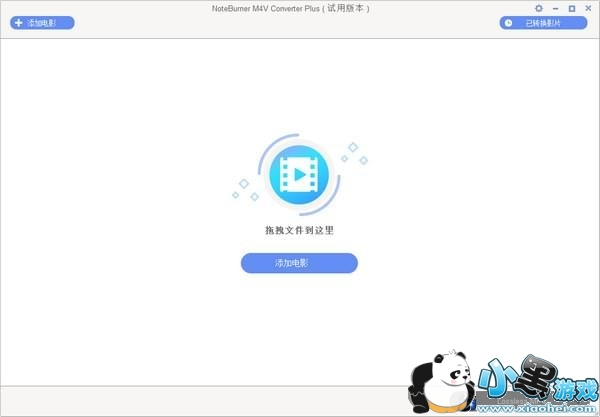Open the 已转换影片 history button
The width and height of the screenshot is (600, 417).
pos(543,23)
